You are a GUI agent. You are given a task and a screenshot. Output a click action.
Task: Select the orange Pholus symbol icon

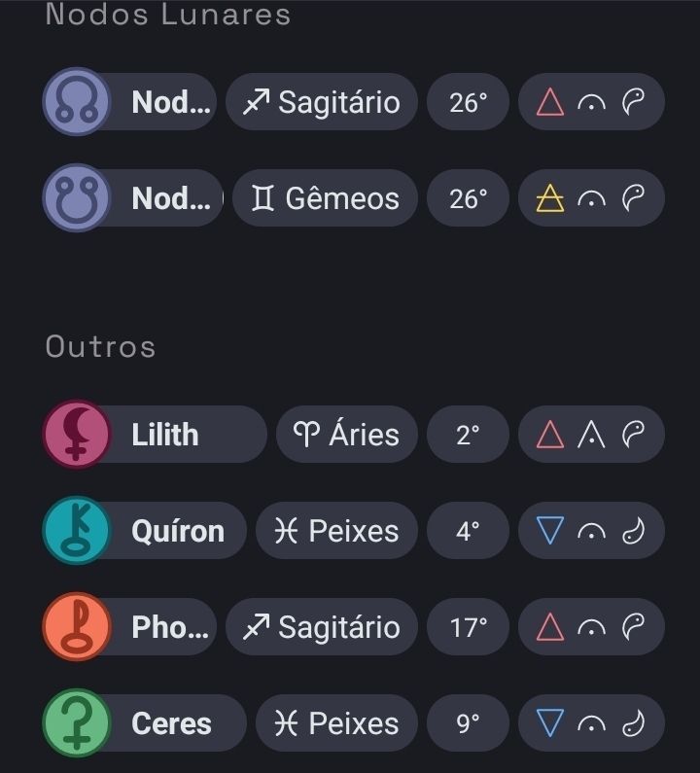(76, 627)
